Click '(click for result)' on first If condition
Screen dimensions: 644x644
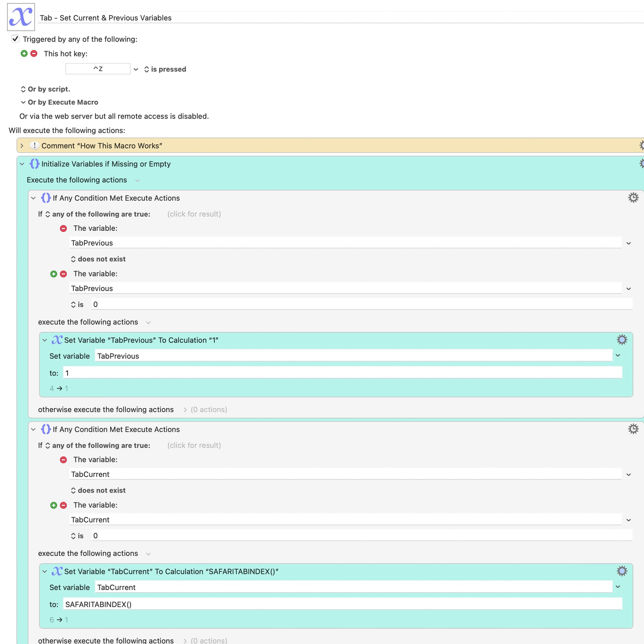(194, 214)
